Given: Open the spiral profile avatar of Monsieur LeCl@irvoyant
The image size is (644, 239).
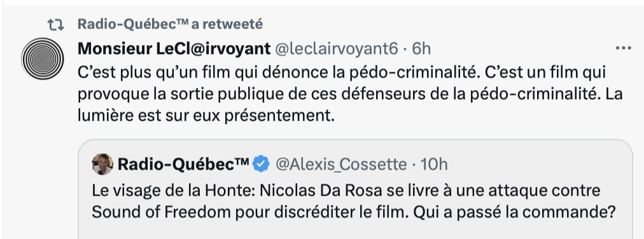Looking at the screenshot, I should pos(42,58).
